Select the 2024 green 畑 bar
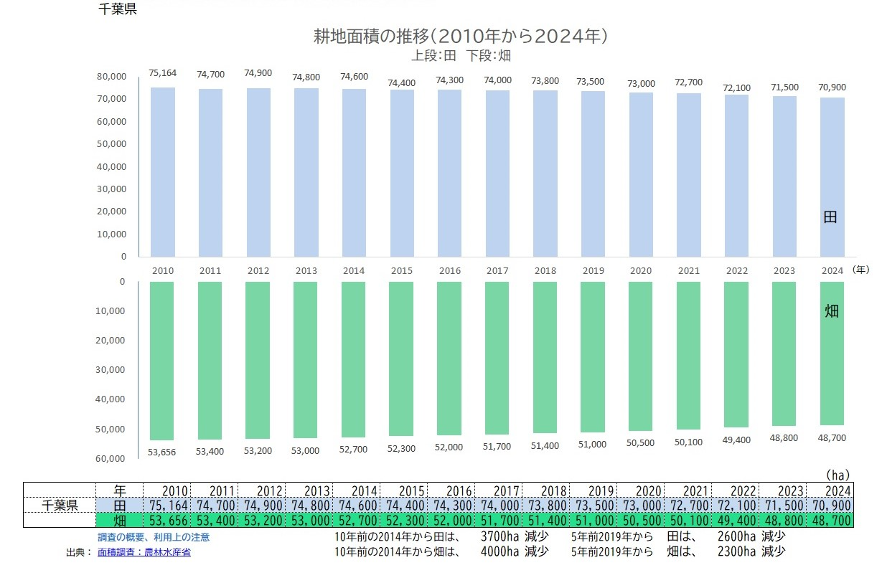882x588 pixels. tap(832, 354)
